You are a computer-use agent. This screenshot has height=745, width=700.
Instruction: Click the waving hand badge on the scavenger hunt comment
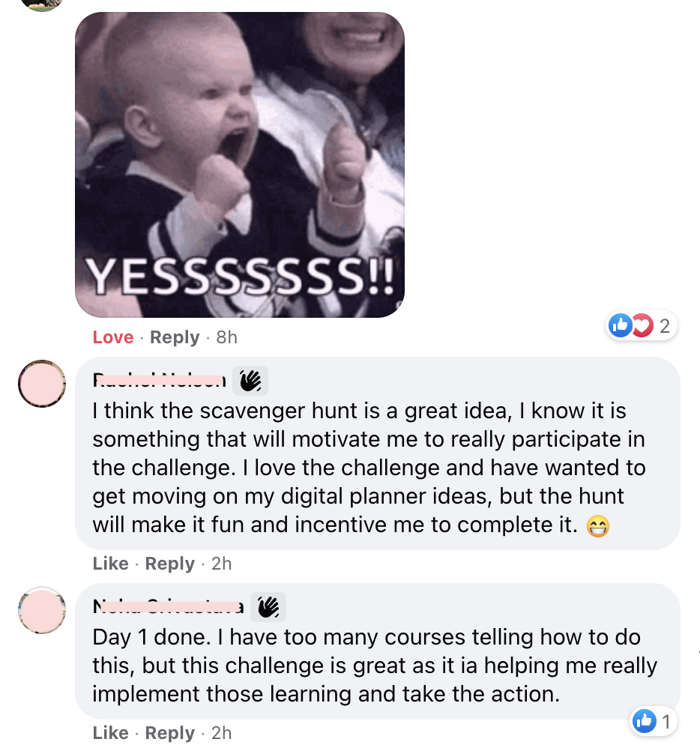(x=250, y=381)
